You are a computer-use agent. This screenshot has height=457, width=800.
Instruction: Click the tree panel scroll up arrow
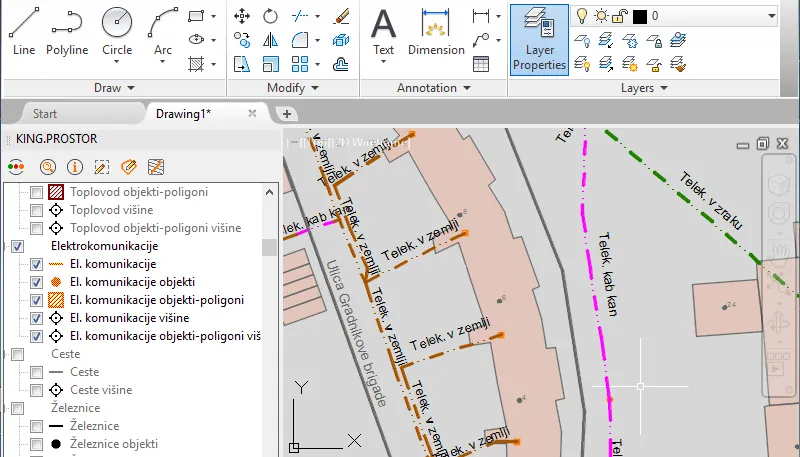269,192
